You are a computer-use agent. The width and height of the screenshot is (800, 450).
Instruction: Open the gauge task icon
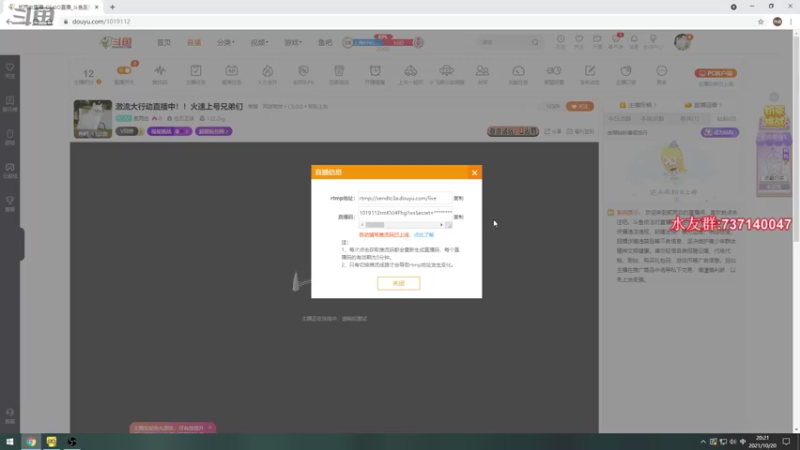tap(518, 71)
